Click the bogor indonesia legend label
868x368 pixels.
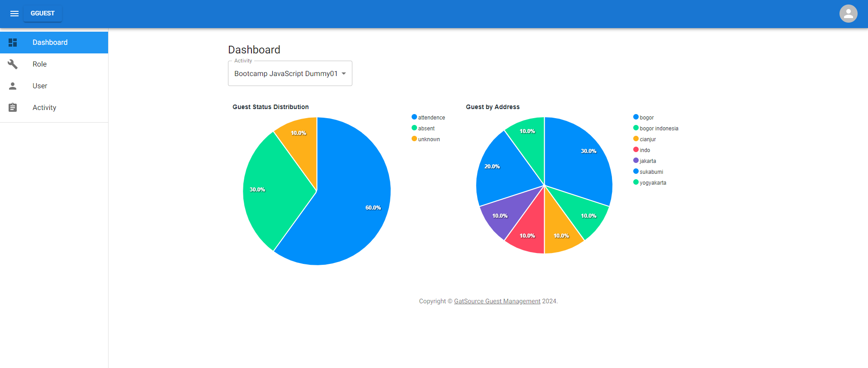(659, 129)
